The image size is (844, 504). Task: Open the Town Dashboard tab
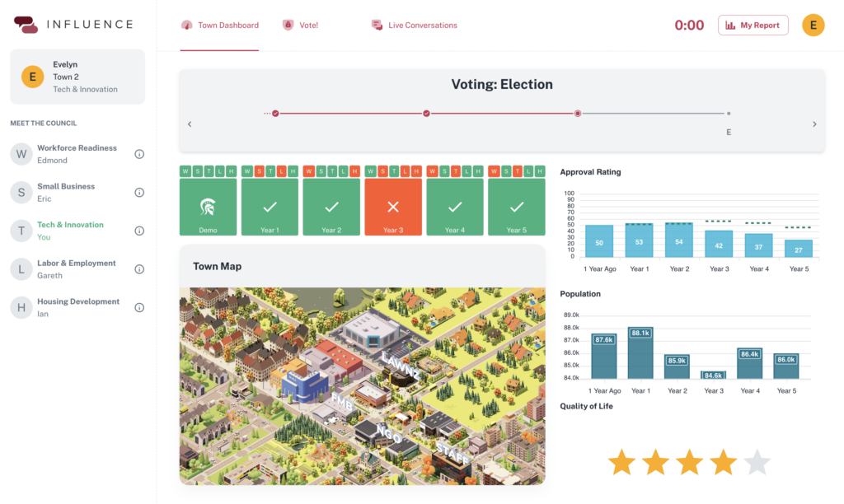point(219,26)
